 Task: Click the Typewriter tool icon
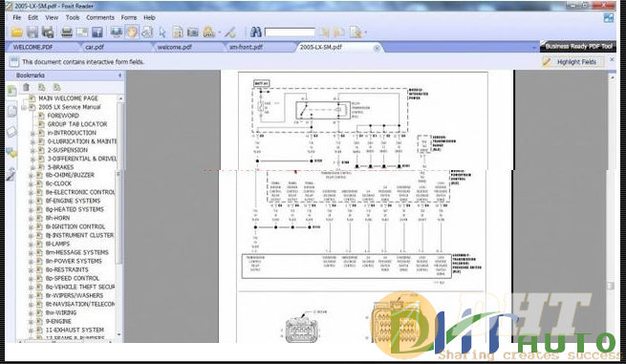(208, 32)
